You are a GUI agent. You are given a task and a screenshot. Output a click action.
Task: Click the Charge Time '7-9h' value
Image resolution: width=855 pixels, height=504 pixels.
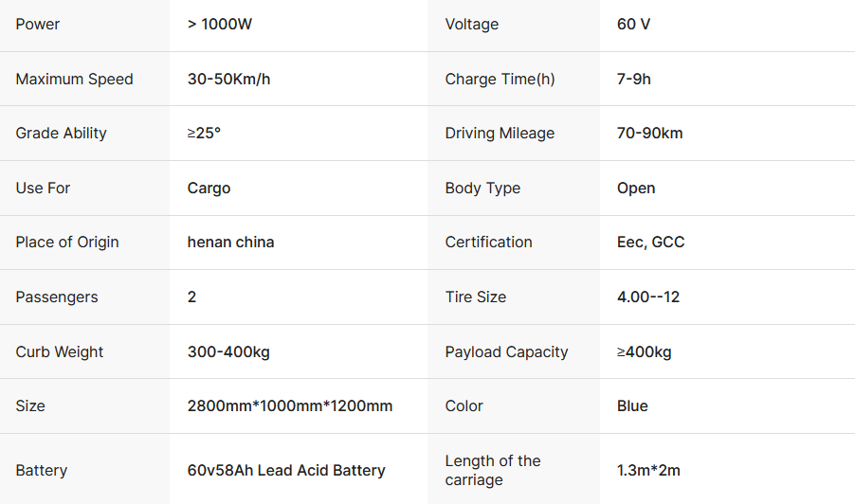633,80
